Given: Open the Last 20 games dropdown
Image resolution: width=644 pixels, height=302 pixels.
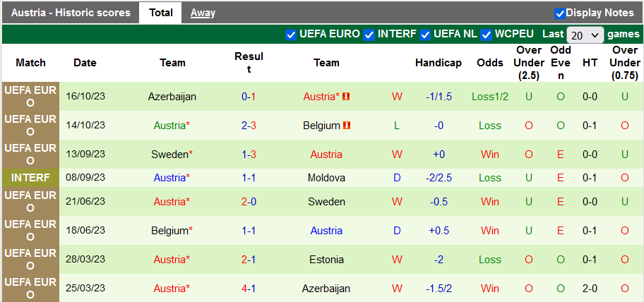Looking at the screenshot, I should click(x=585, y=35).
